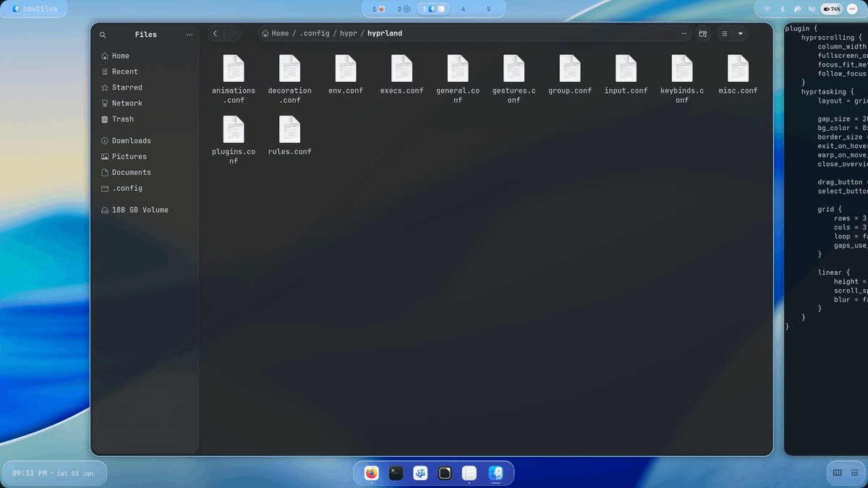
Task: Open the top bar three-dot overflow button
Action: click(x=852, y=9)
